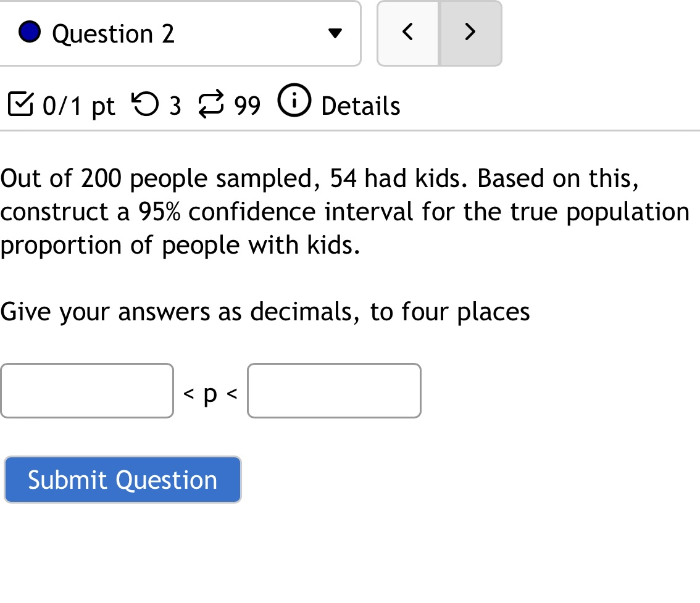Image resolution: width=700 pixels, height=603 pixels.
Task: Select the lower bound answer box
Action: (x=86, y=390)
